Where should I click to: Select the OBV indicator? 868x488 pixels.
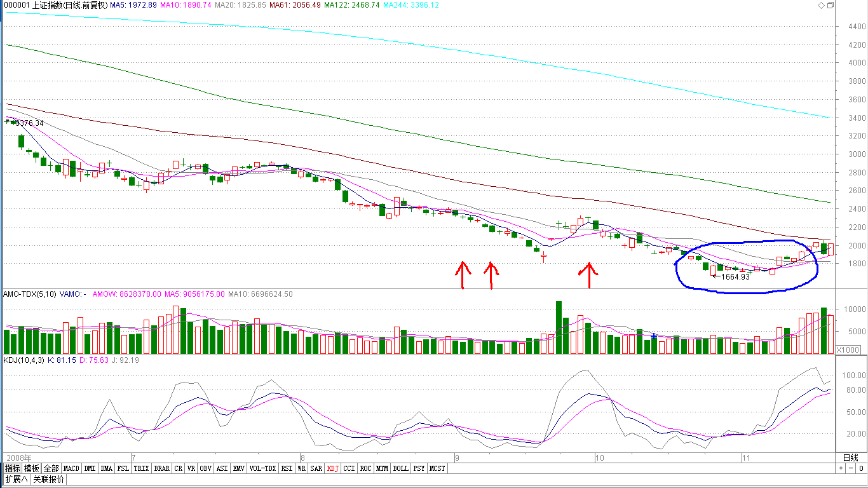pyautogui.click(x=205, y=468)
